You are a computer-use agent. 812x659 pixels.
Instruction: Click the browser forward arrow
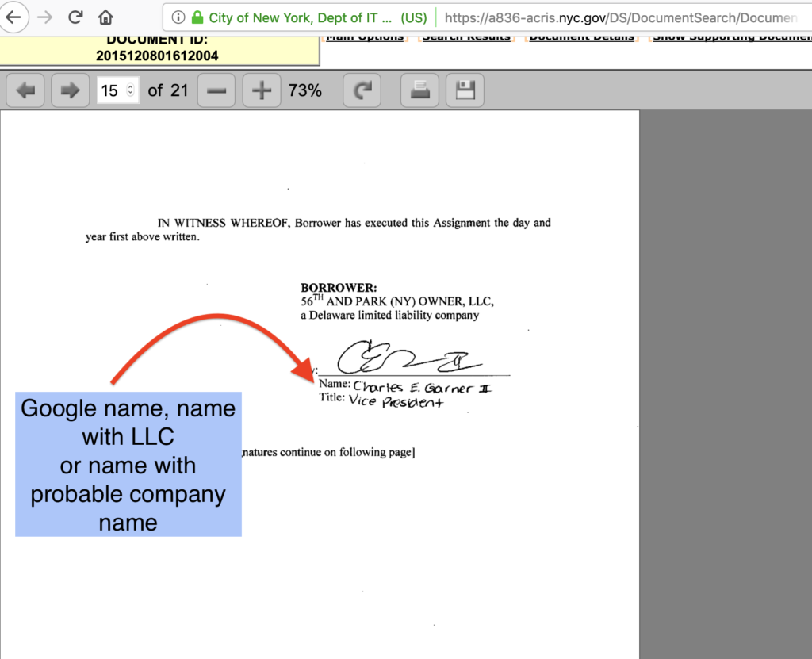click(x=45, y=17)
